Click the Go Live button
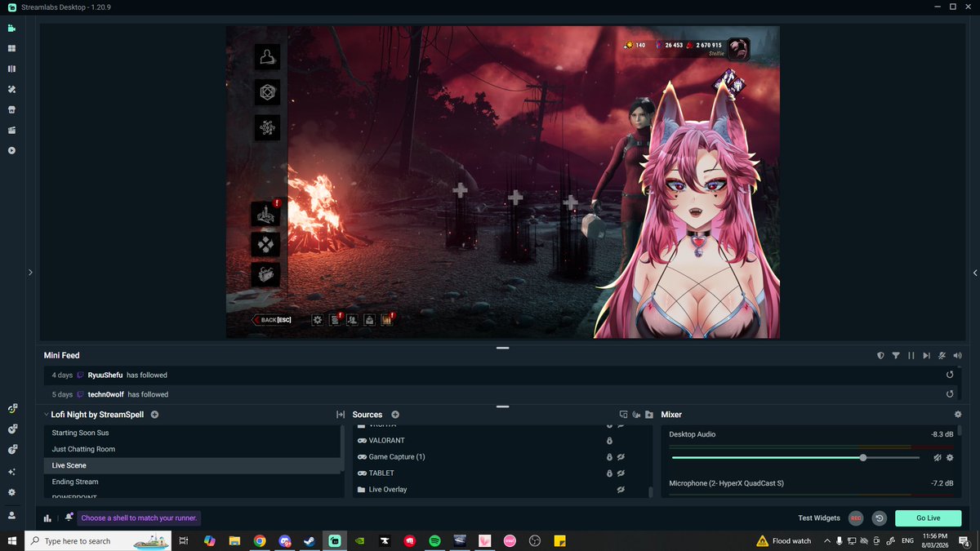The image size is (980, 551). (928, 518)
